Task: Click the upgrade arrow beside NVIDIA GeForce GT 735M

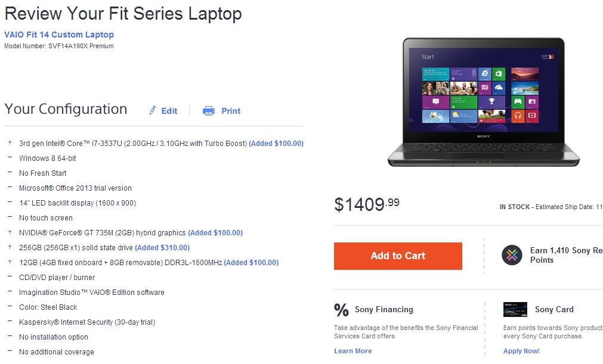Action: point(10,232)
